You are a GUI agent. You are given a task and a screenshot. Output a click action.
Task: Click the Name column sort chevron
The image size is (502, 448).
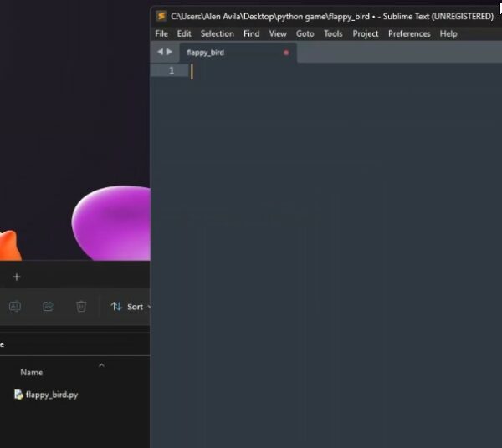[101, 365]
